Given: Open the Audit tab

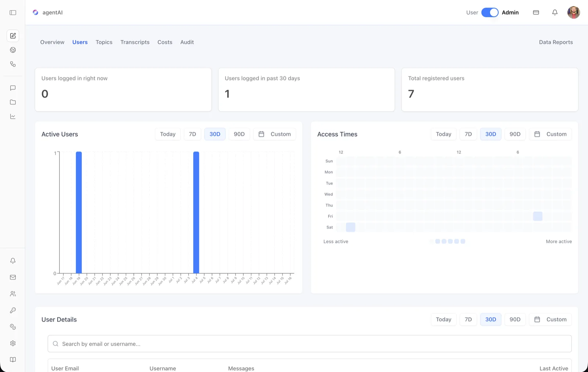Looking at the screenshot, I should (x=187, y=42).
